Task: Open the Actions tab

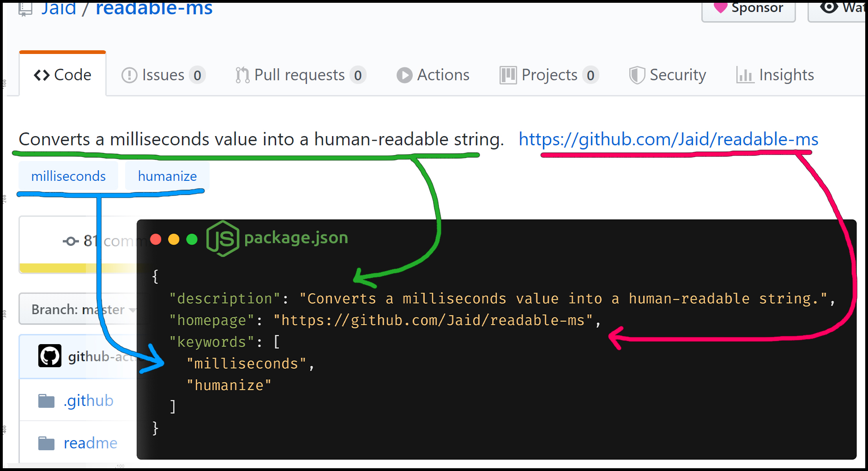Action: [x=433, y=75]
